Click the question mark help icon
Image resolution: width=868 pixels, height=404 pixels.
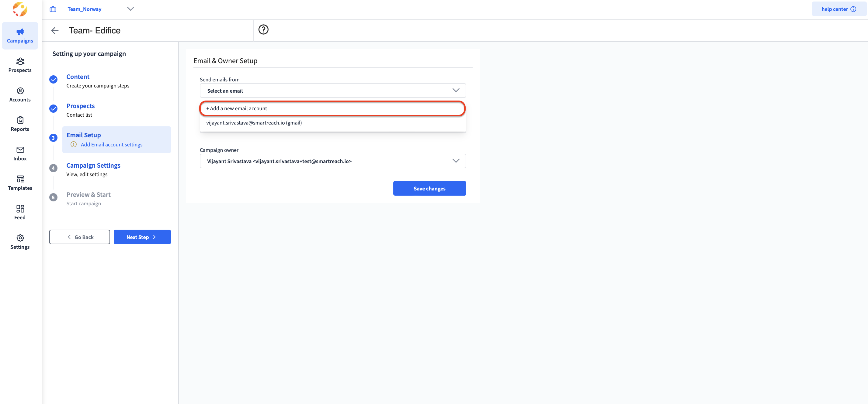coord(263,30)
